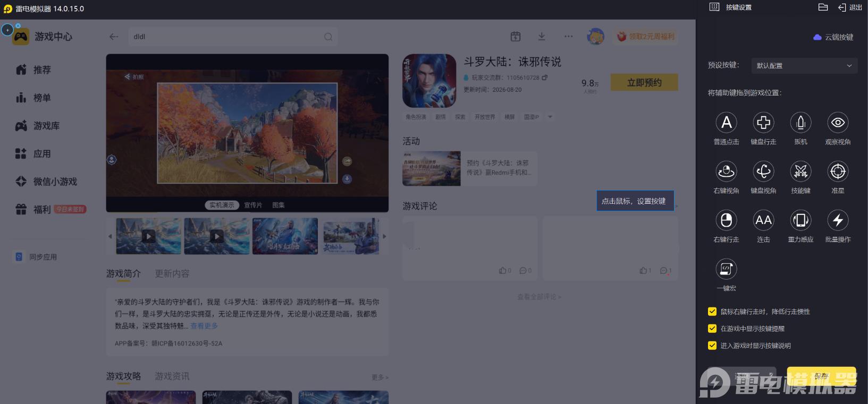Uncheck 鼠标右键行走时，降低行走惯性

tap(712, 312)
